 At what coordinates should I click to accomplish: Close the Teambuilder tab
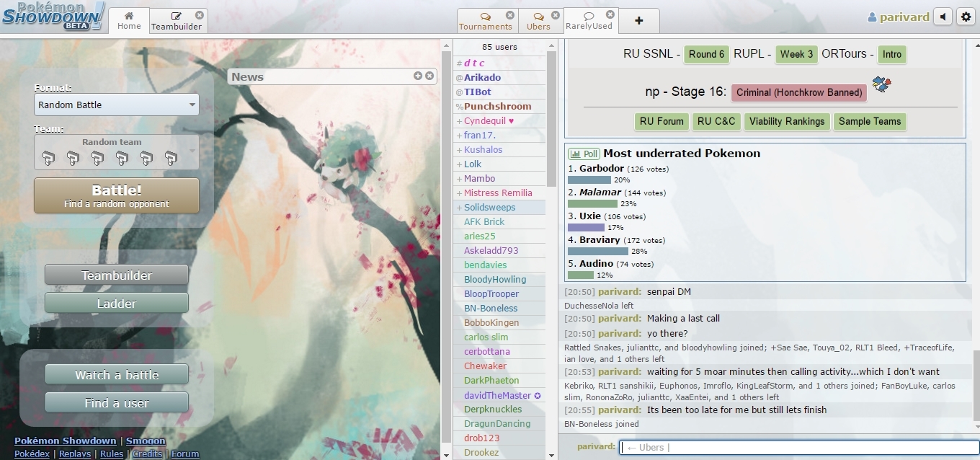pos(200,14)
